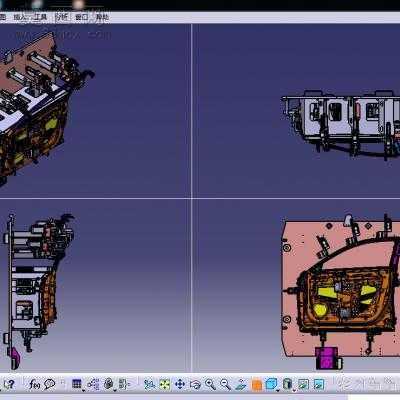Open the 工具 (Tools) menu
The image size is (400, 400).
coord(40,17)
